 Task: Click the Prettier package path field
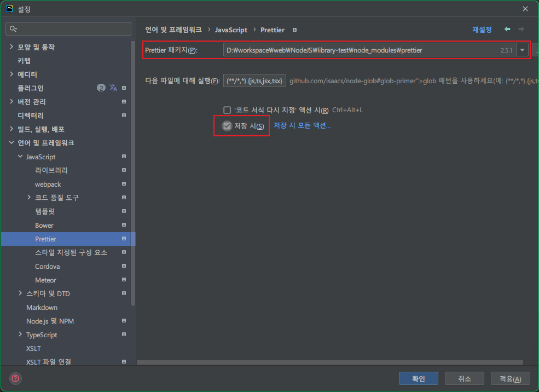(369, 50)
